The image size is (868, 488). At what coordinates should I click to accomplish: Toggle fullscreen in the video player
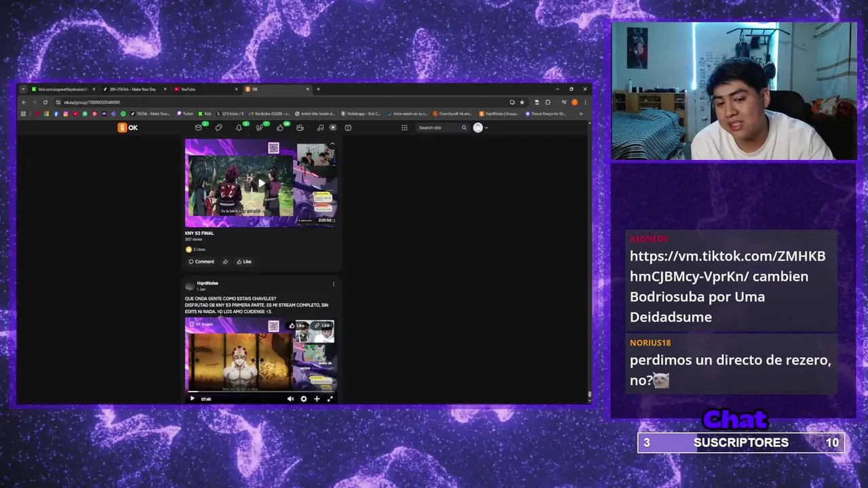click(330, 399)
